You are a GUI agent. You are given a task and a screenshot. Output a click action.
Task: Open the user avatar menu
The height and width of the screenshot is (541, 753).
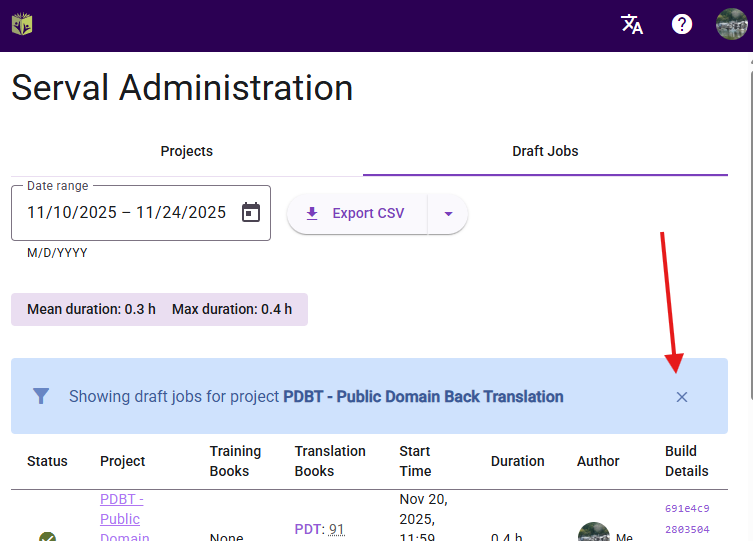click(731, 24)
